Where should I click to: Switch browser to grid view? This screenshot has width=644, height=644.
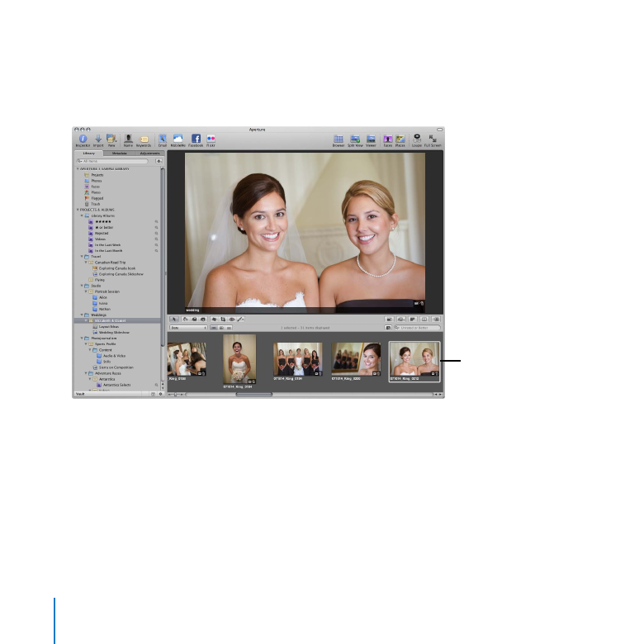221,328
